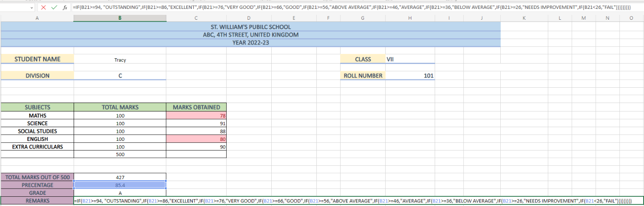Confirm the formula with the green checkmark
This screenshot has height=206, width=644.
[x=54, y=7]
